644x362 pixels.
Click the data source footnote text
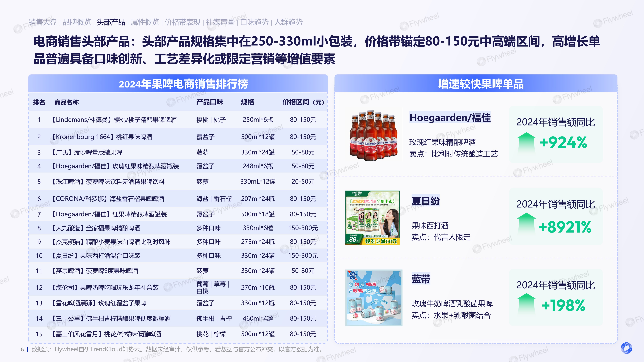pyautogui.click(x=177, y=349)
